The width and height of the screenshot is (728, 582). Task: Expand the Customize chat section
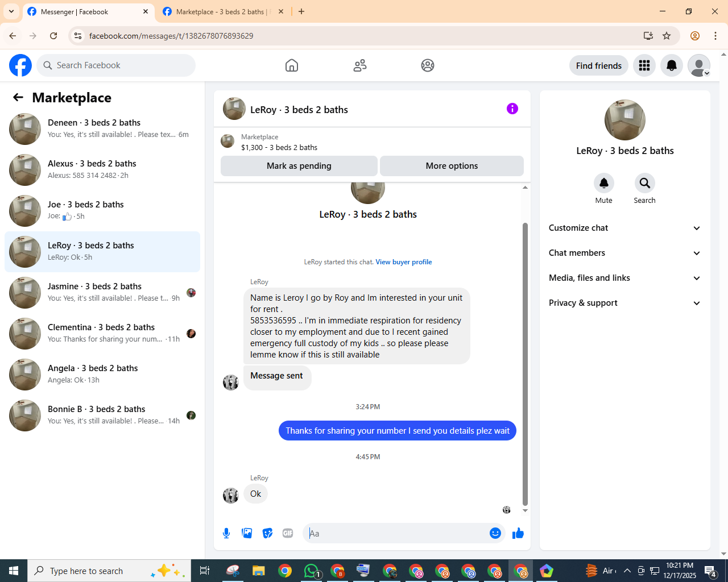(625, 228)
